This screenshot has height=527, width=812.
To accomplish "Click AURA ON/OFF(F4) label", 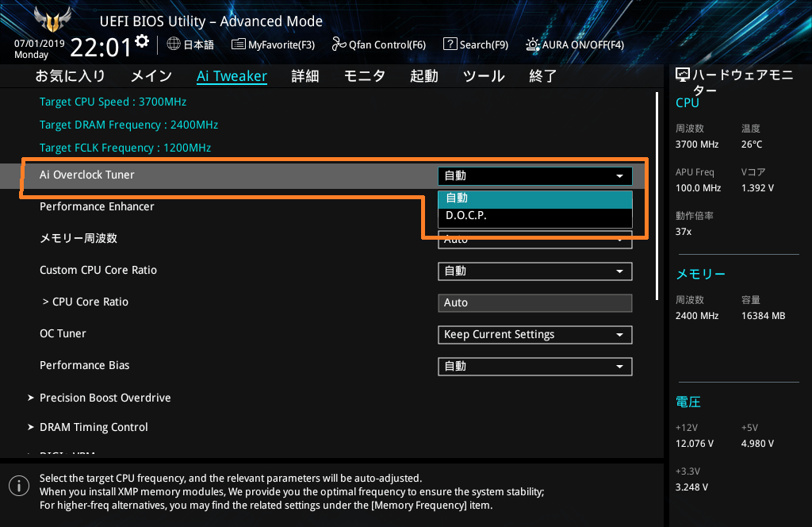I will click(x=583, y=44).
